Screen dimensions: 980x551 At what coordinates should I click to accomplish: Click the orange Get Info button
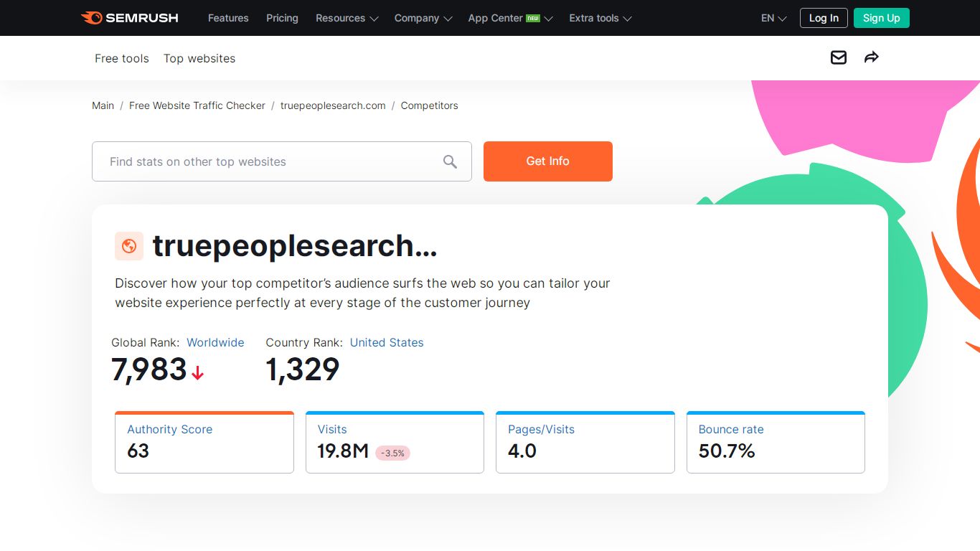click(x=548, y=161)
